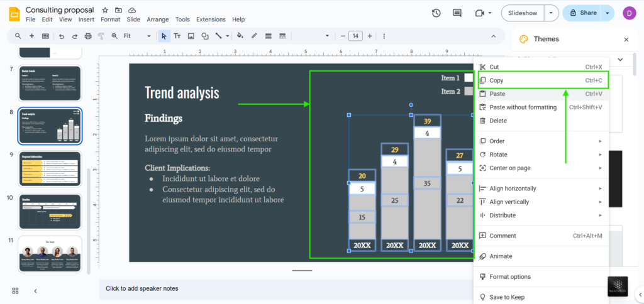
Task: Click the Print icon in toolbar
Action: point(88,36)
